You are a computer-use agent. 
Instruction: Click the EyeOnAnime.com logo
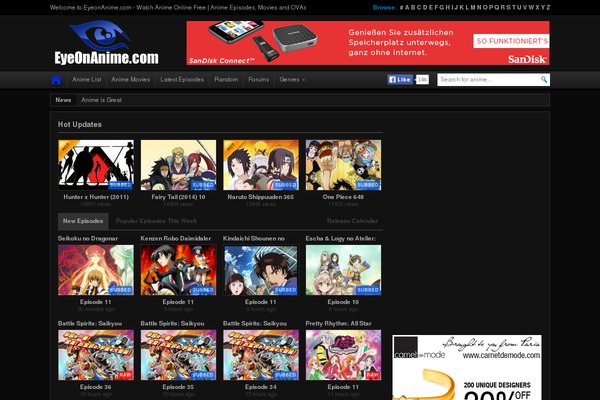[106, 43]
